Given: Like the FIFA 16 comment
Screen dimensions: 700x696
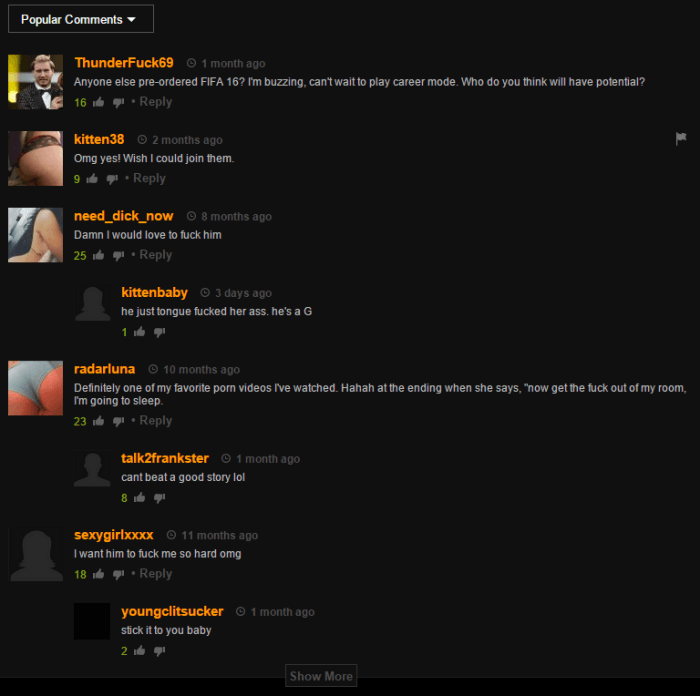Looking at the screenshot, I should coord(99,102).
